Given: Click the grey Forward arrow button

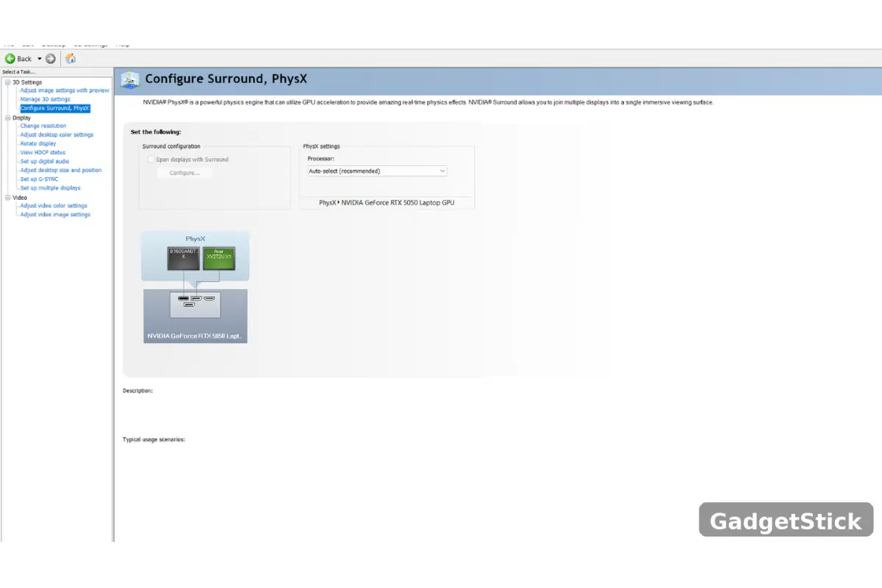Looking at the screenshot, I should [x=51, y=59].
